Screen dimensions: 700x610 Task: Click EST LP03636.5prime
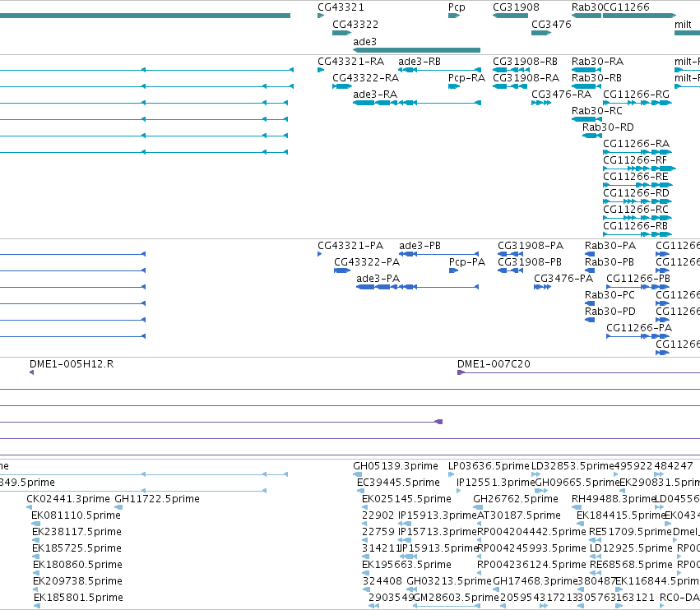click(x=452, y=474)
